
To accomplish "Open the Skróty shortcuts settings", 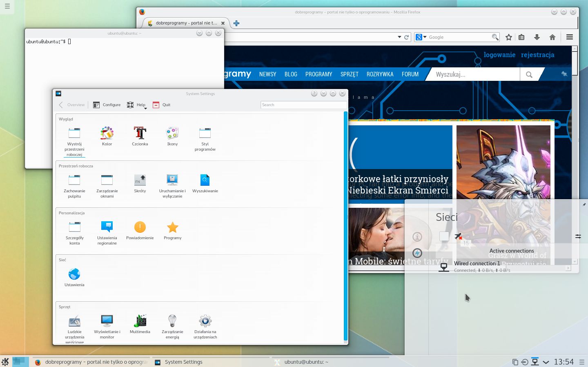I will tap(140, 183).
